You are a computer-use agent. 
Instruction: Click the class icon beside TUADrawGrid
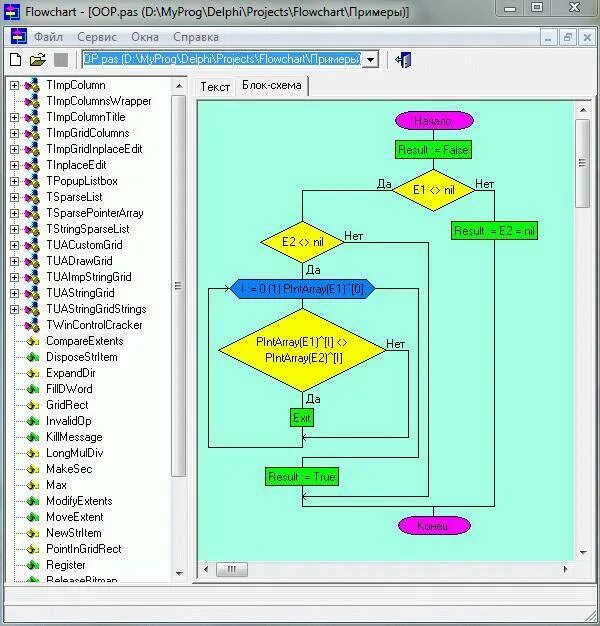(32, 261)
